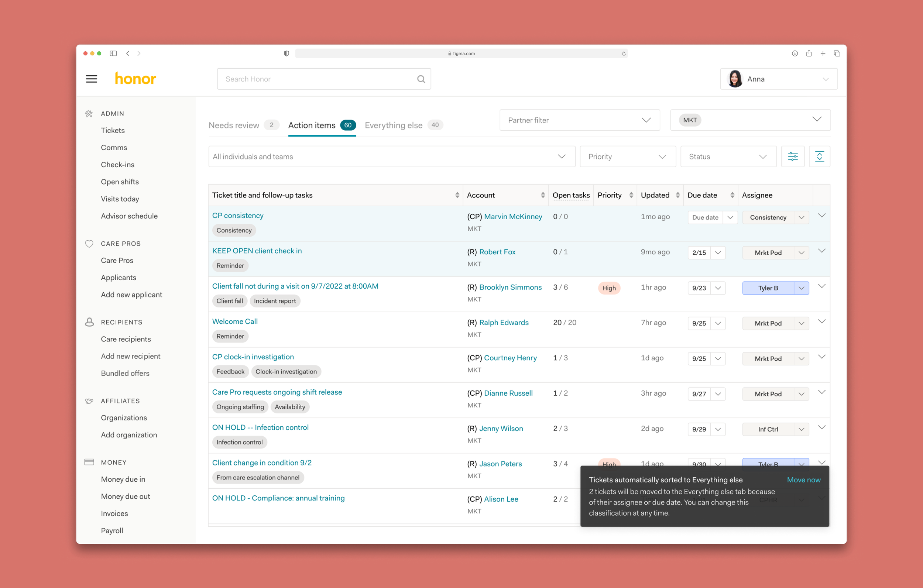This screenshot has height=588, width=923.
Task: Click the search magnifier icon
Action: click(421, 79)
